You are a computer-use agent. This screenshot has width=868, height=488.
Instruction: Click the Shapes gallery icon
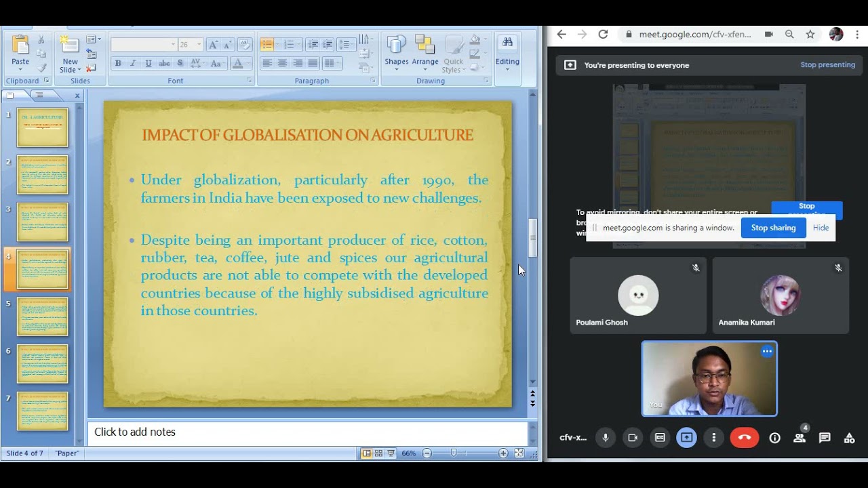click(x=396, y=45)
